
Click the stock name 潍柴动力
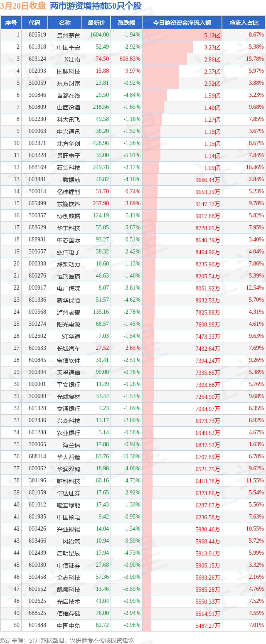pyautogui.click(x=69, y=264)
